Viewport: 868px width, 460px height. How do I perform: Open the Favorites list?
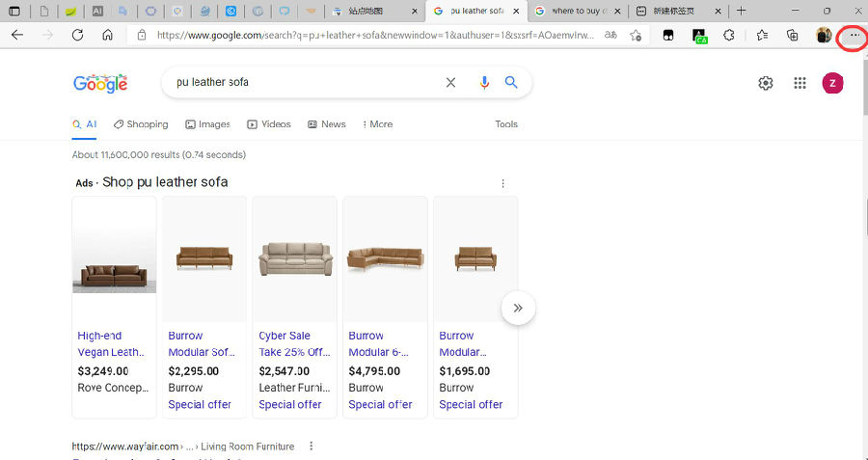pos(762,35)
